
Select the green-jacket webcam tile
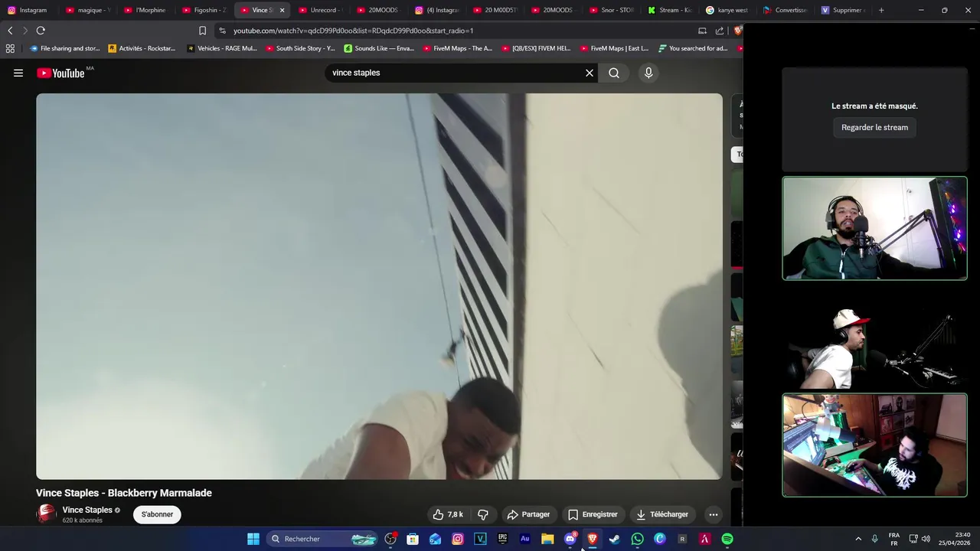point(874,228)
